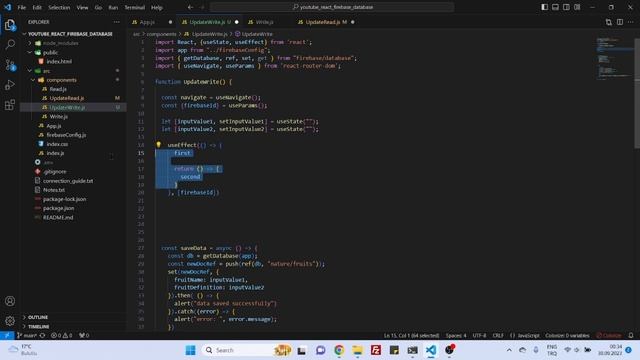
Task: Click the lightbulb code action icon
Action: [158, 145]
